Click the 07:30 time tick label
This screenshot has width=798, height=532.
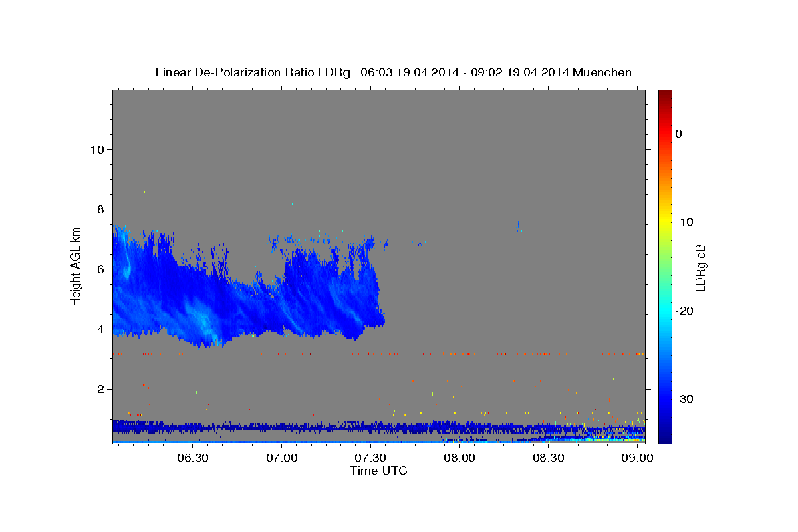click(x=370, y=458)
